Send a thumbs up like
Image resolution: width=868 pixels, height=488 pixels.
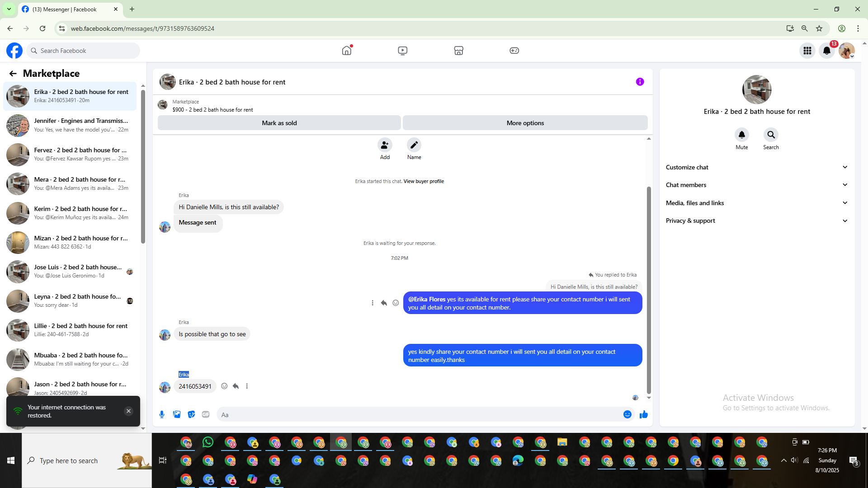pos(644,414)
